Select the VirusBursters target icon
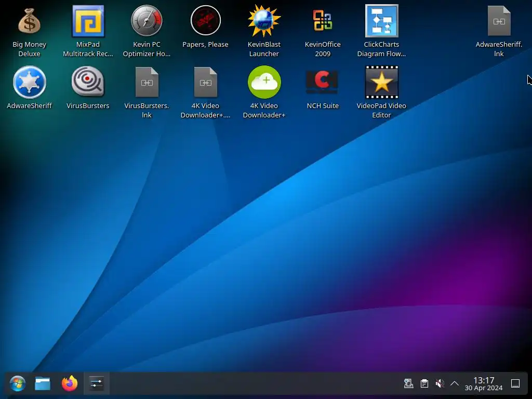The height and width of the screenshot is (399, 532). coord(88,82)
